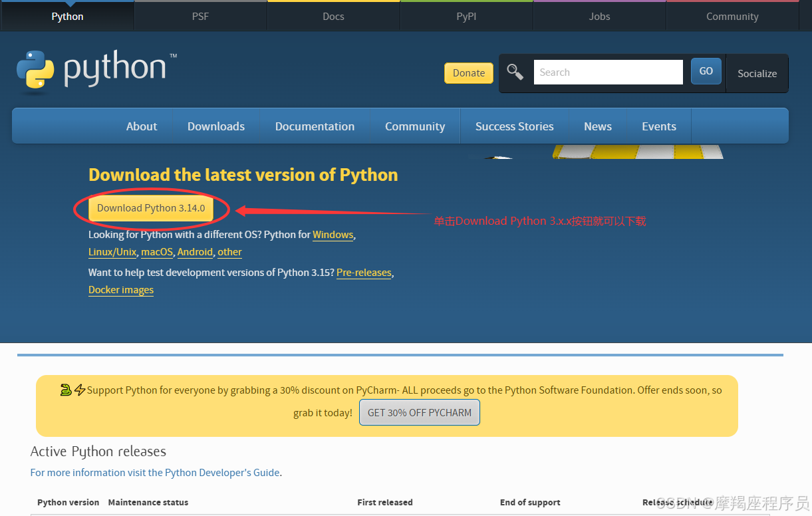Click the Download Python 3.14.0 button
Image resolution: width=812 pixels, height=516 pixels.
(151, 208)
